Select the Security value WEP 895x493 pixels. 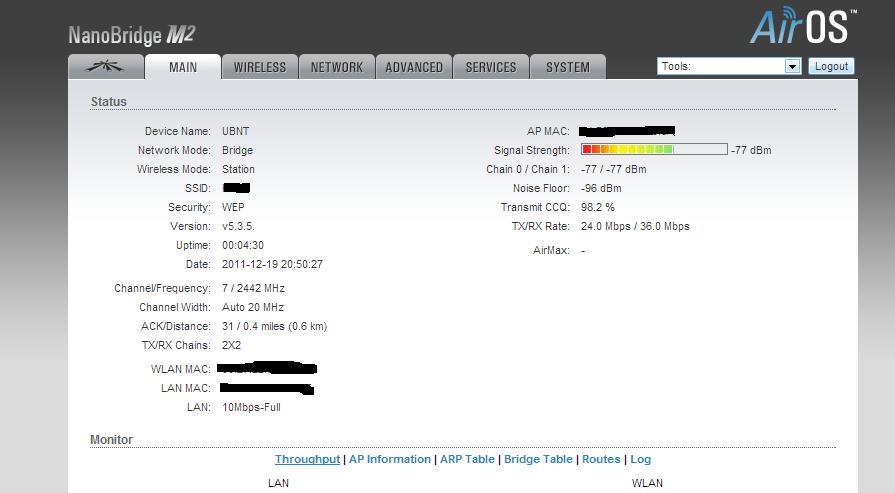[233, 207]
